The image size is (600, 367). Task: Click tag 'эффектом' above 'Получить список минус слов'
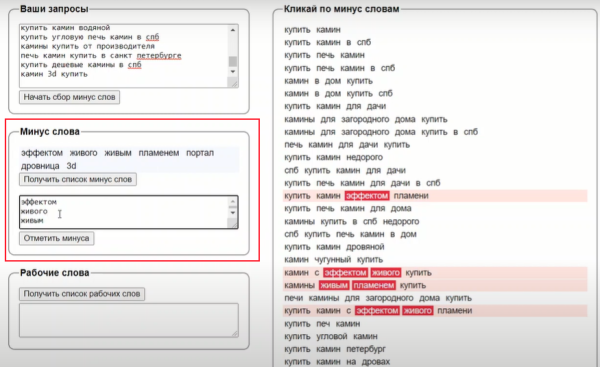(42, 153)
